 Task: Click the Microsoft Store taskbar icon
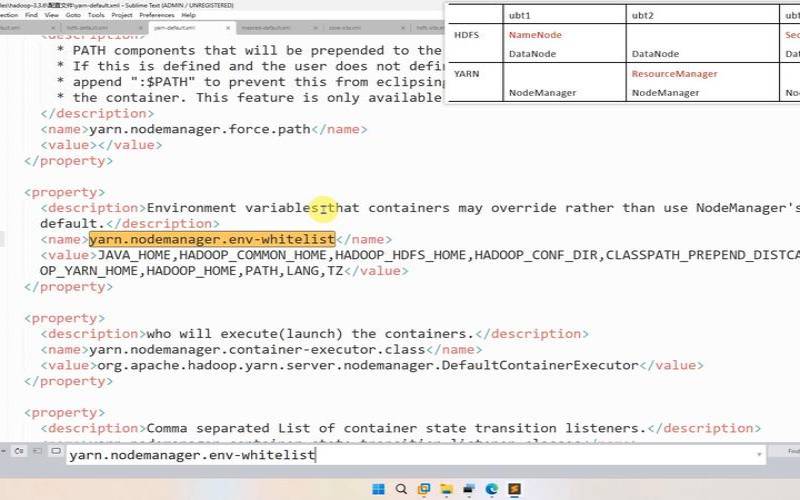click(469, 489)
